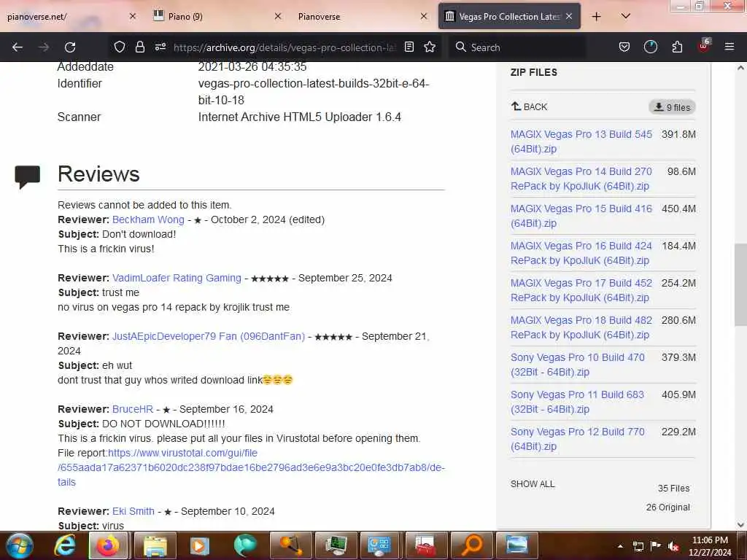This screenshot has width=747, height=560.
Task: Launch Internet Explorer from the taskbar
Action: point(65,545)
